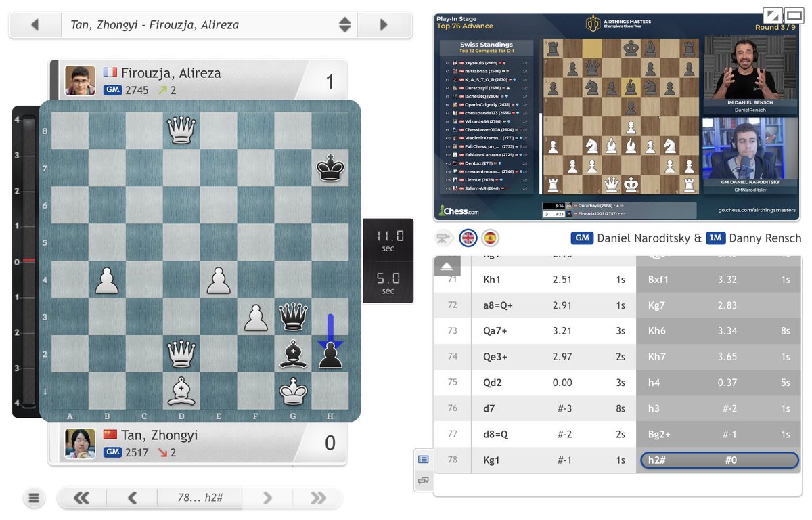Shrink video with the diagonal resize icon
This screenshot has width=812, height=520.
tap(772, 16)
